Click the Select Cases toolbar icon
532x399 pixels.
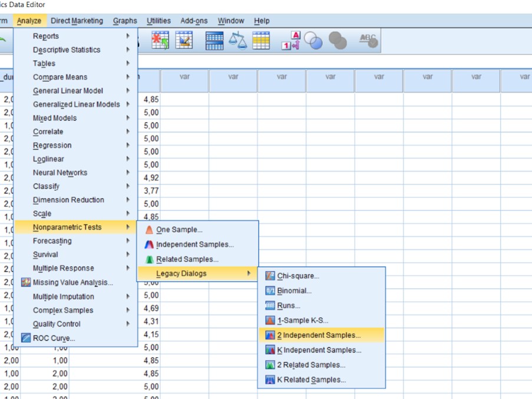coord(261,41)
